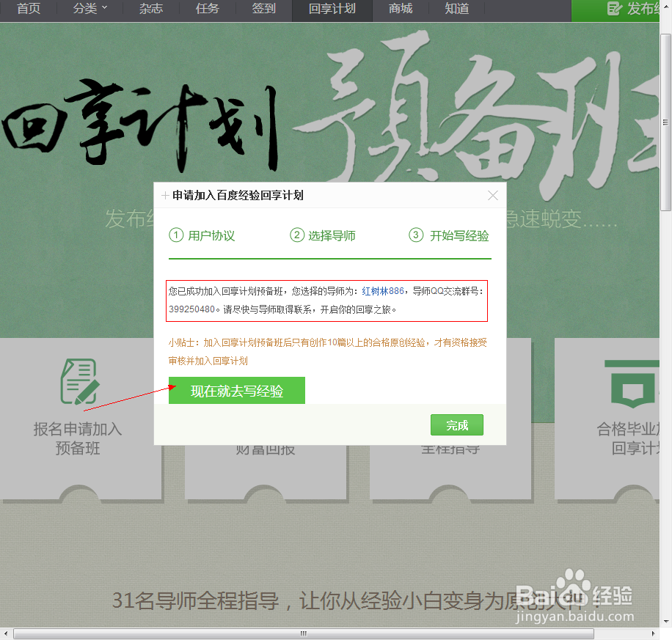Select step 3 开始写经验
Image resolution: width=672 pixels, height=640 pixels.
(x=449, y=235)
